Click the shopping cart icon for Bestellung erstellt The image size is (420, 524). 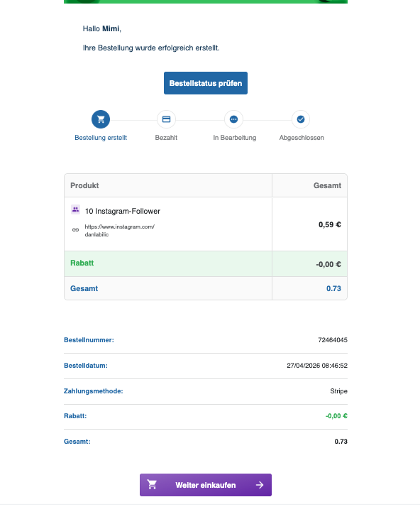pyautogui.click(x=101, y=119)
